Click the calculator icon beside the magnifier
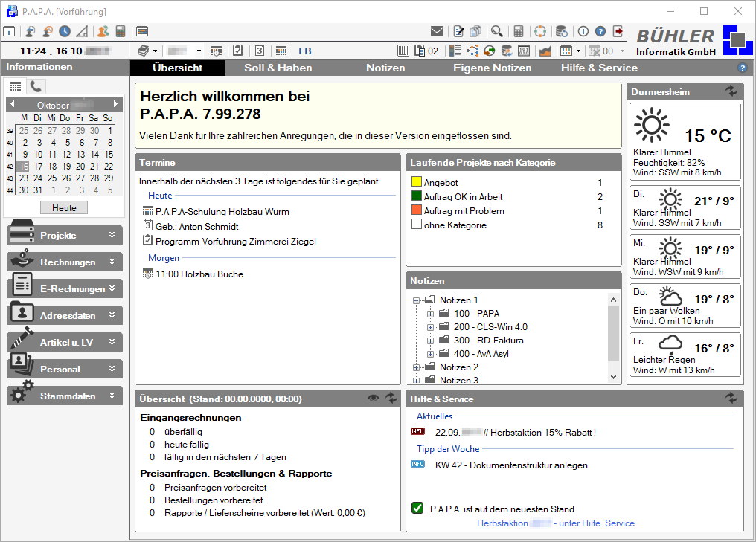This screenshot has width=756, height=542. 519,31
